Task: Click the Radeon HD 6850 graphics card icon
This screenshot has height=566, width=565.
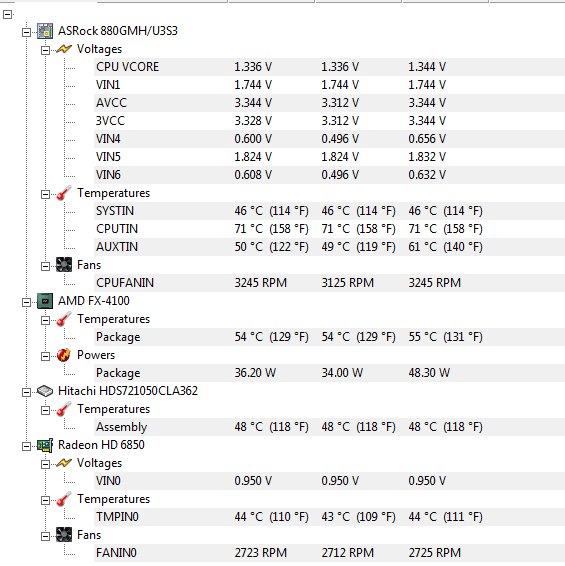Action: 45,445
